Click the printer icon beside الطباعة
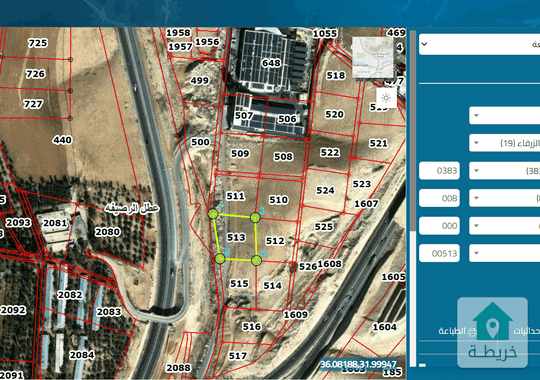This screenshot has height=380, width=540. pyautogui.click(x=472, y=331)
